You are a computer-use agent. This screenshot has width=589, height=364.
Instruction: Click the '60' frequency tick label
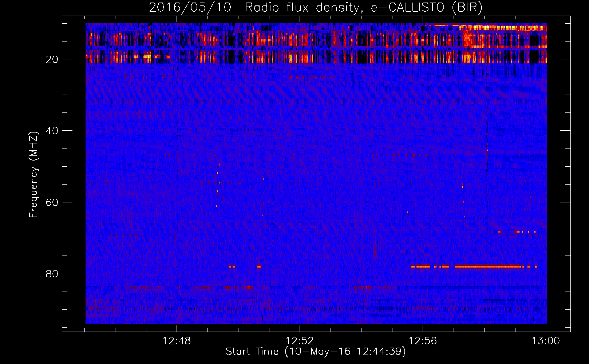point(52,202)
